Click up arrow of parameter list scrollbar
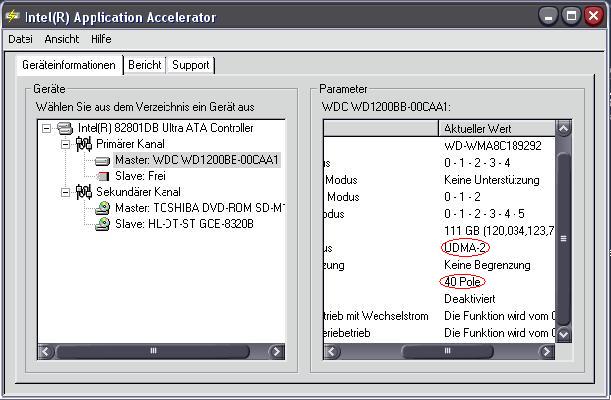Image resolution: width=611 pixels, height=400 pixels. 563,129
